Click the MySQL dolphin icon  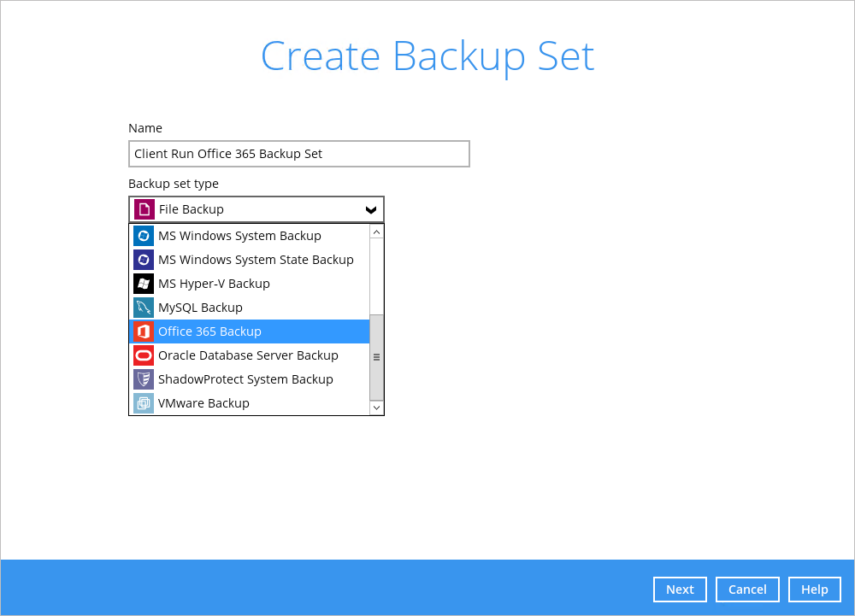pos(144,308)
